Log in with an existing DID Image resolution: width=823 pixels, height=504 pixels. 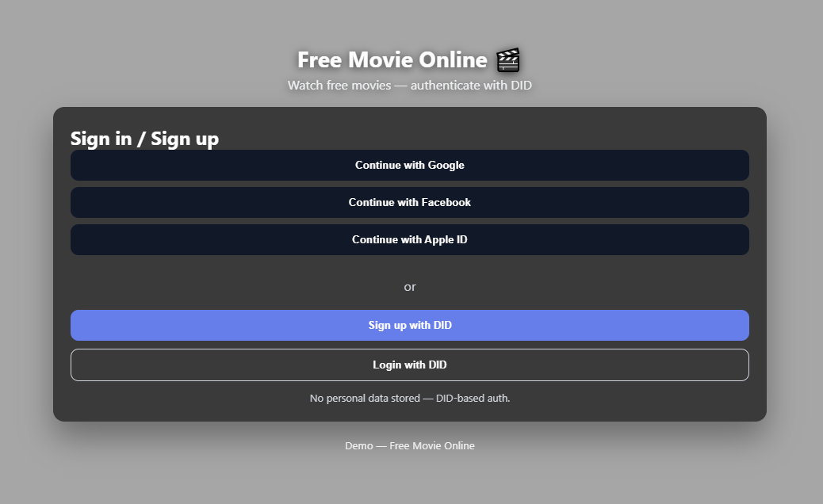coord(410,365)
